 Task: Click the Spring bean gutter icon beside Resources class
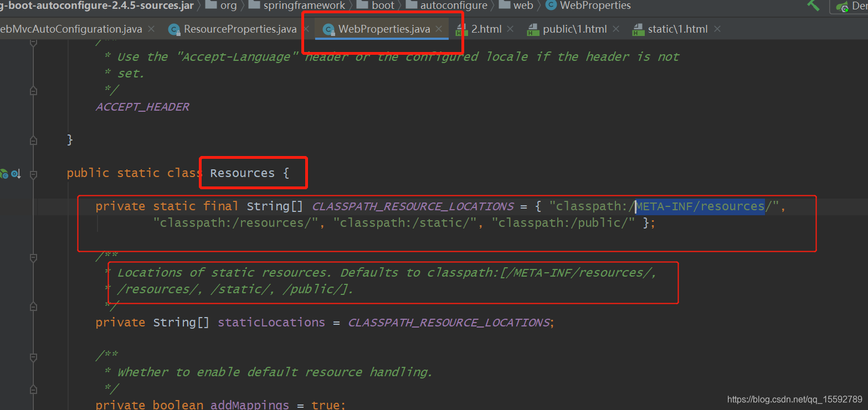4,174
